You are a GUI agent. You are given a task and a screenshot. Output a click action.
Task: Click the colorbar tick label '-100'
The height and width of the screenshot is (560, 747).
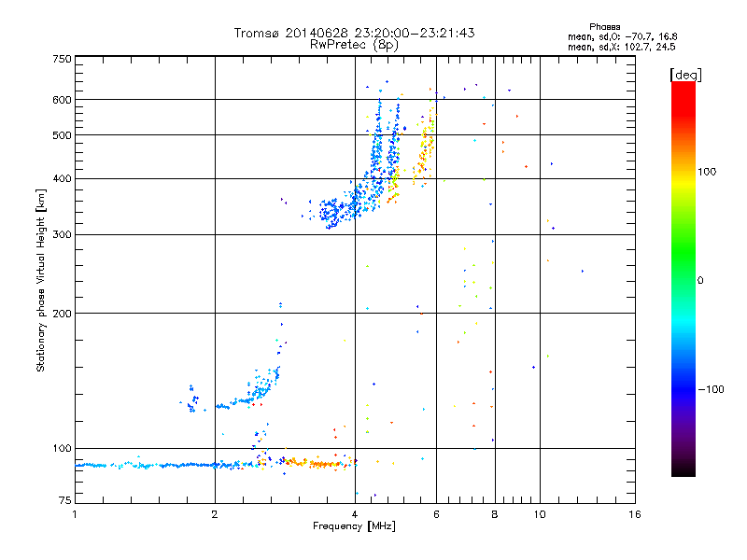click(711, 389)
